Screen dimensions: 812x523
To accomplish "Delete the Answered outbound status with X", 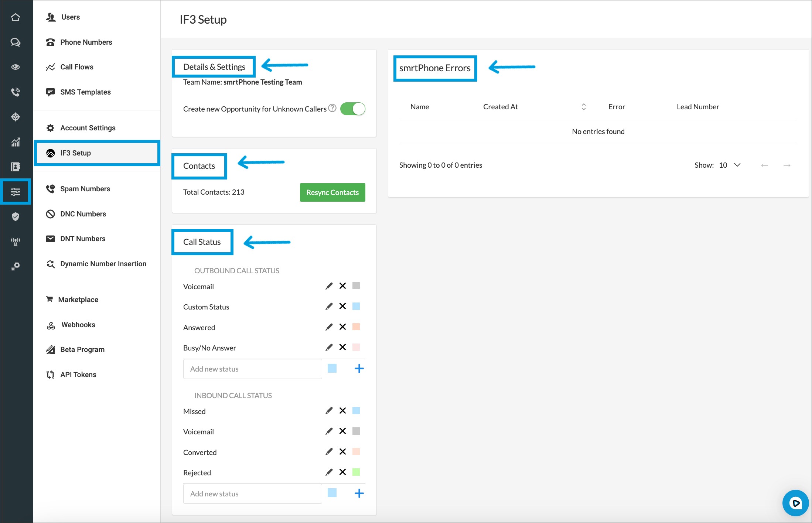I will 342,327.
